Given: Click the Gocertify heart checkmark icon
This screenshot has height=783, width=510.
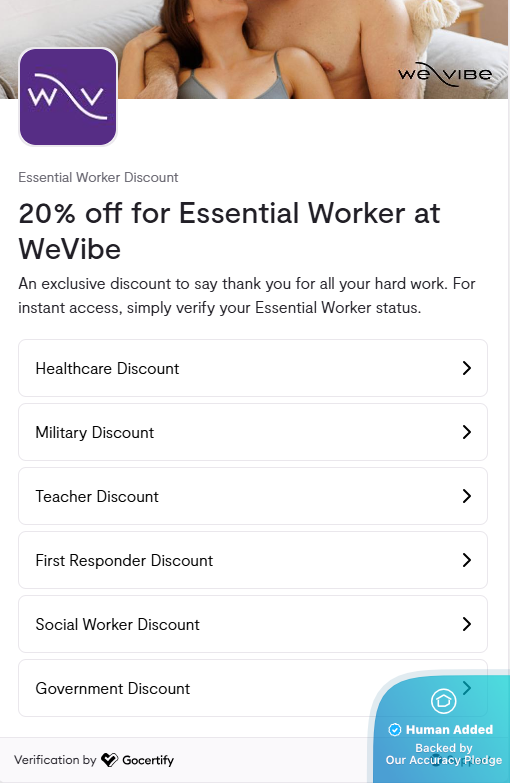Looking at the screenshot, I should coord(109,760).
